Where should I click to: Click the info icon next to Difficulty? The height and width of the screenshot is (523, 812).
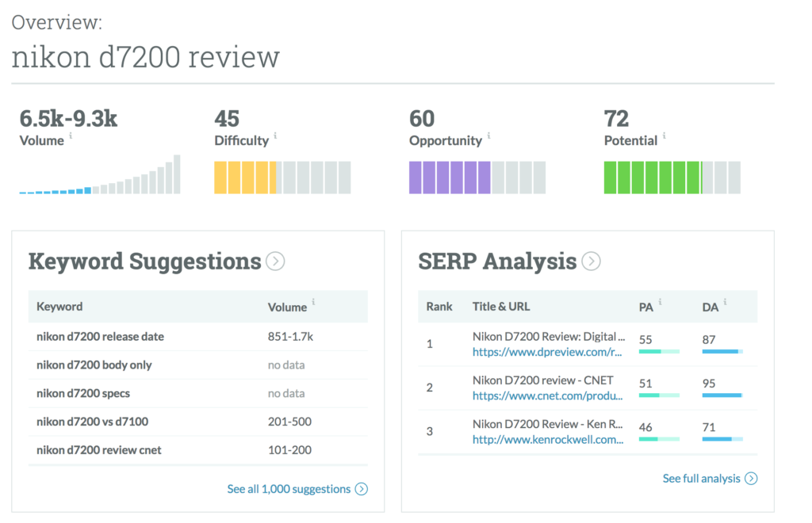(275, 136)
